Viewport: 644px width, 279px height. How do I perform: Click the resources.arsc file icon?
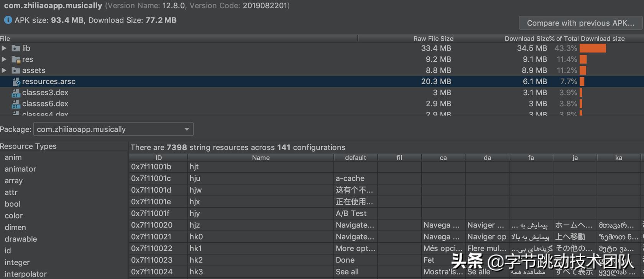pos(16,82)
